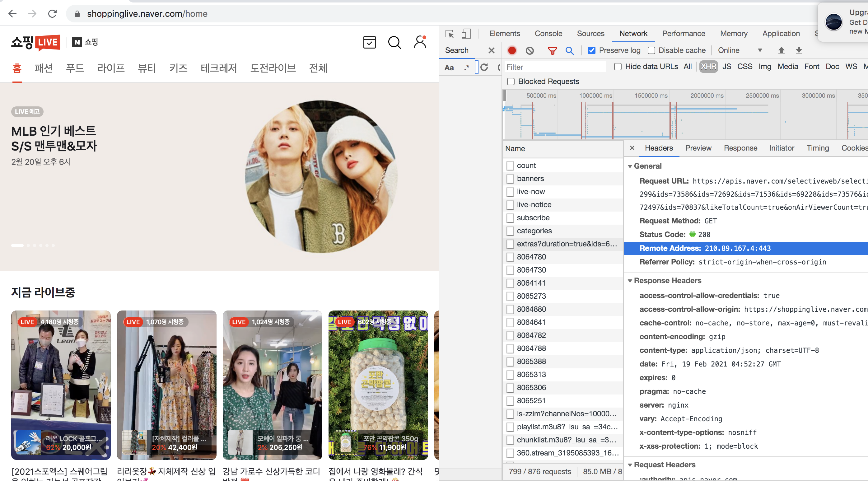Open the 뷰티 category menu
Viewport: 868px width, 481px height.
147,68
